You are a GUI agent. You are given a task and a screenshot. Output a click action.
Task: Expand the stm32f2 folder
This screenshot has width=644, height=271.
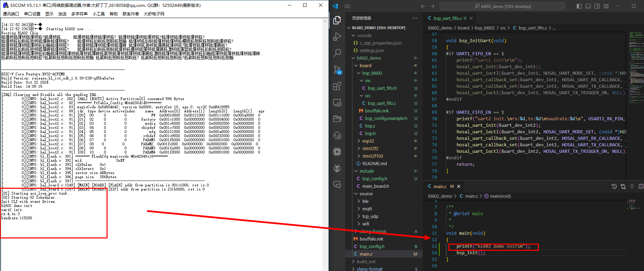pos(359,148)
